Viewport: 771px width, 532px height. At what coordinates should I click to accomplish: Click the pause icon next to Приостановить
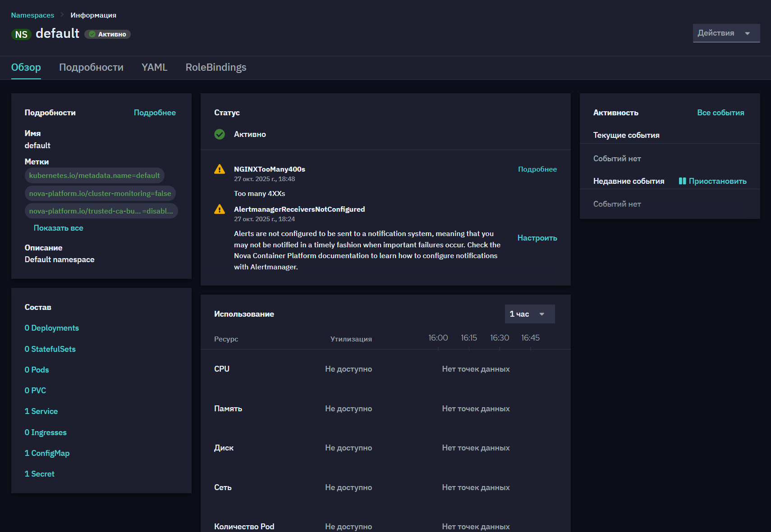tap(682, 181)
